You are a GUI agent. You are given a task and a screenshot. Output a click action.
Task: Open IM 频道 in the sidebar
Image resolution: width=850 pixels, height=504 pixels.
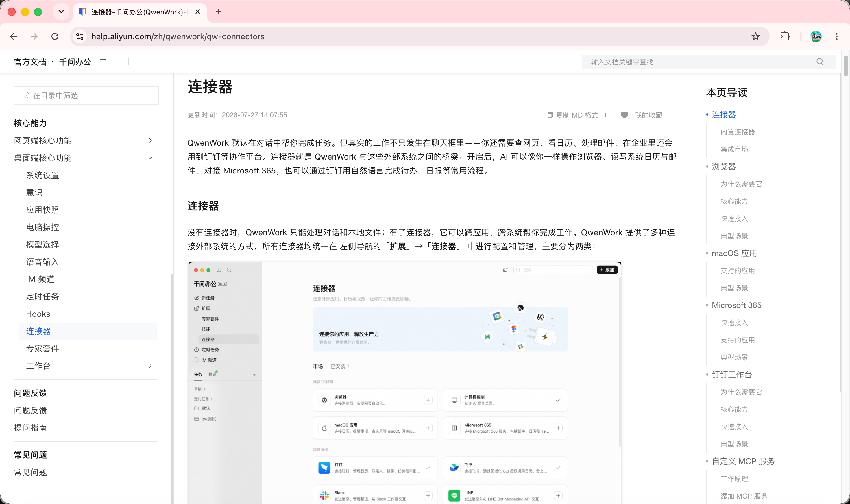coord(40,279)
